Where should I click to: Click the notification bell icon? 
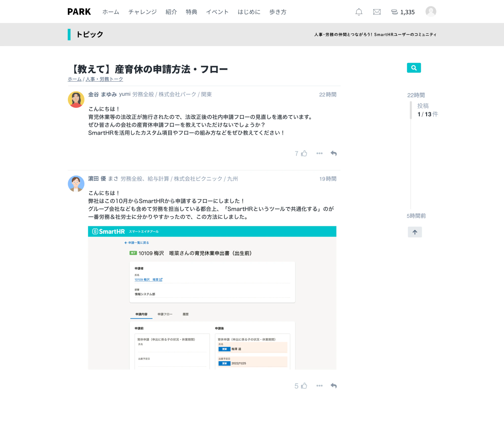[x=358, y=12]
